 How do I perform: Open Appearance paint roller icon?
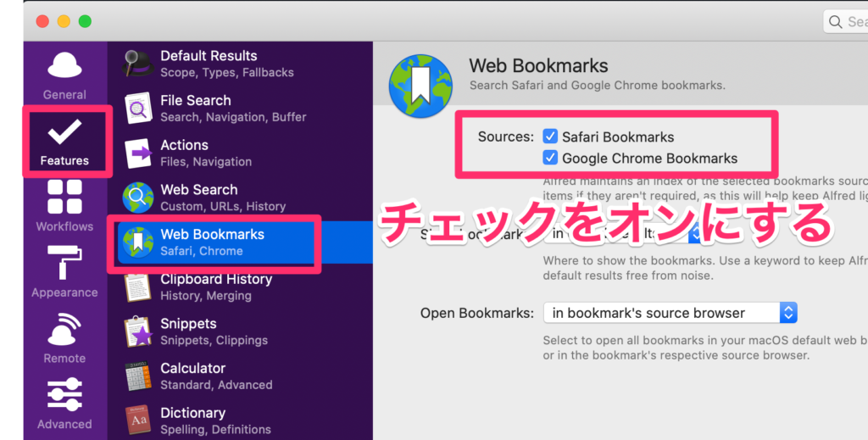click(x=64, y=263)
